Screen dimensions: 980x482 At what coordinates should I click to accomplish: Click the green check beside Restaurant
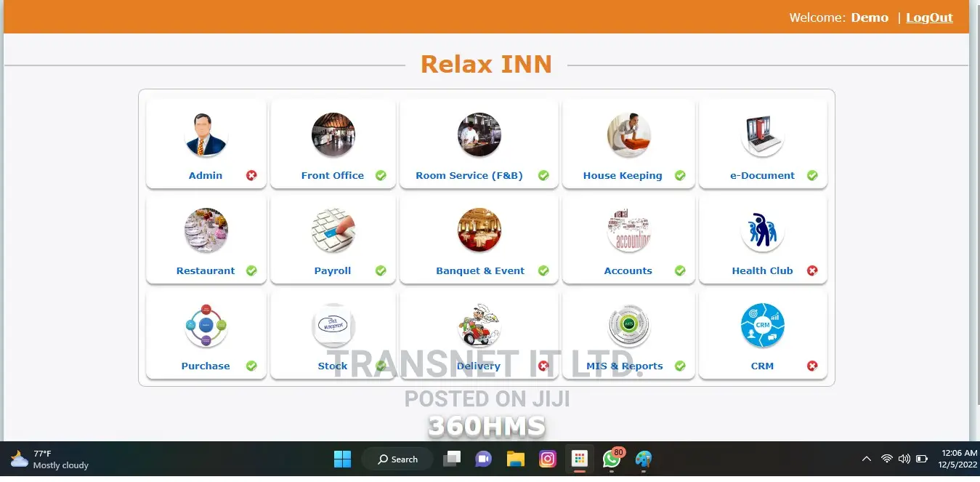click(x=251, y=270)
